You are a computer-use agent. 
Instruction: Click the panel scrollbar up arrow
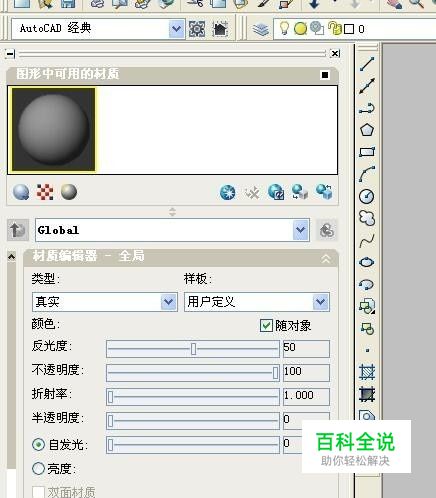click(11, 257)
